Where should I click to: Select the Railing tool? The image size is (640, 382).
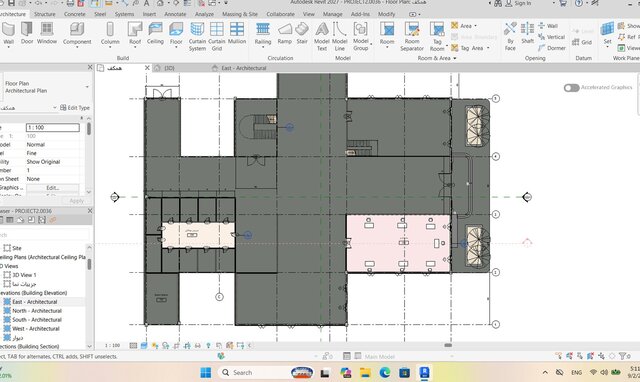(x=263, y=33)
